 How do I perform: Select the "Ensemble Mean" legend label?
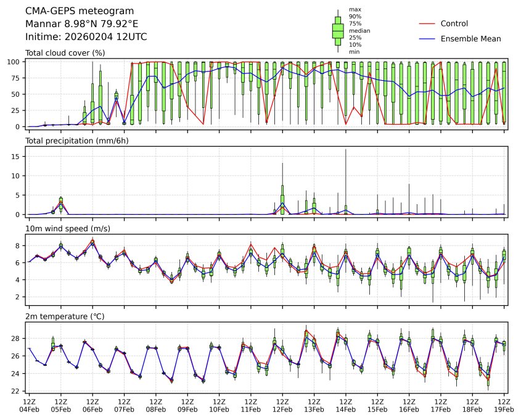[470, 38]
